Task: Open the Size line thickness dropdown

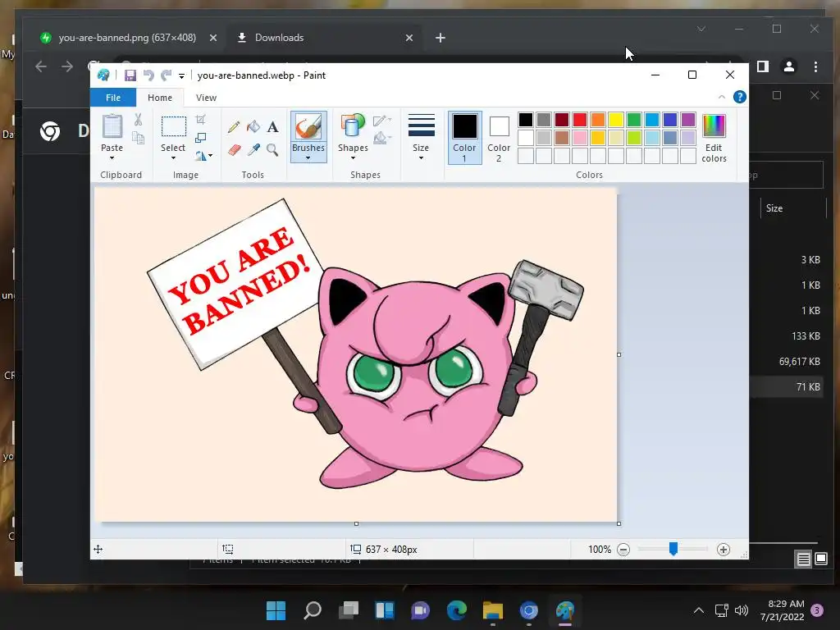Action: (421, 137)
